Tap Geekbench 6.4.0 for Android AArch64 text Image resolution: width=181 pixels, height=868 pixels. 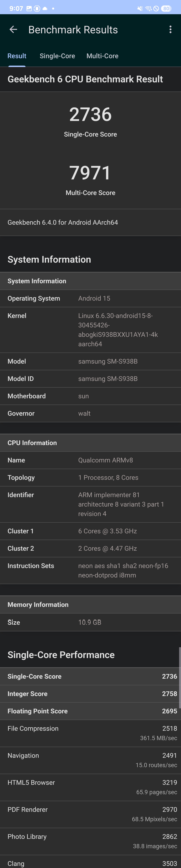click(63, 222)
